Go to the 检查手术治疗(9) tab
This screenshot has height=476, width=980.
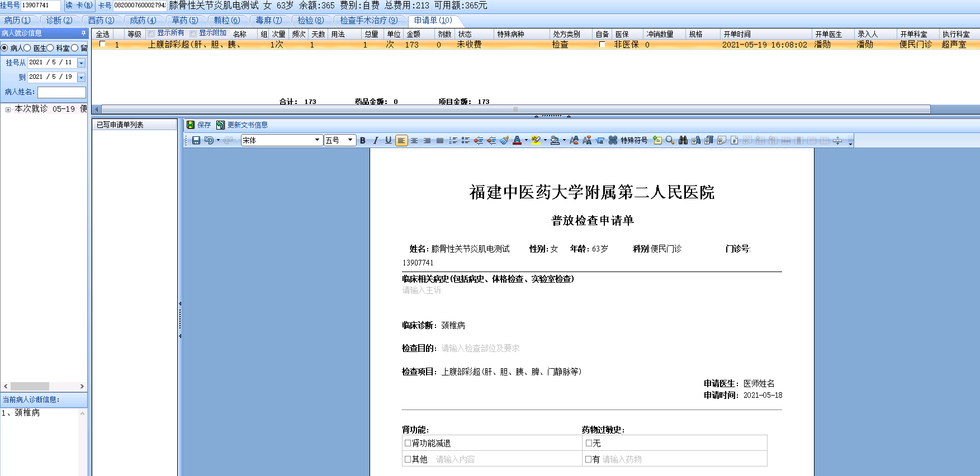coord(369,21)
